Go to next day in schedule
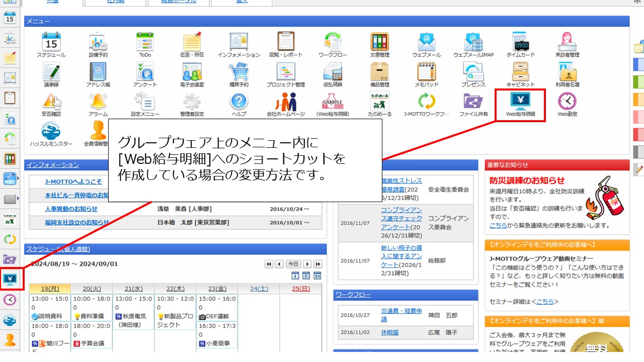The image size is (644, 362). tap(306, 264)
